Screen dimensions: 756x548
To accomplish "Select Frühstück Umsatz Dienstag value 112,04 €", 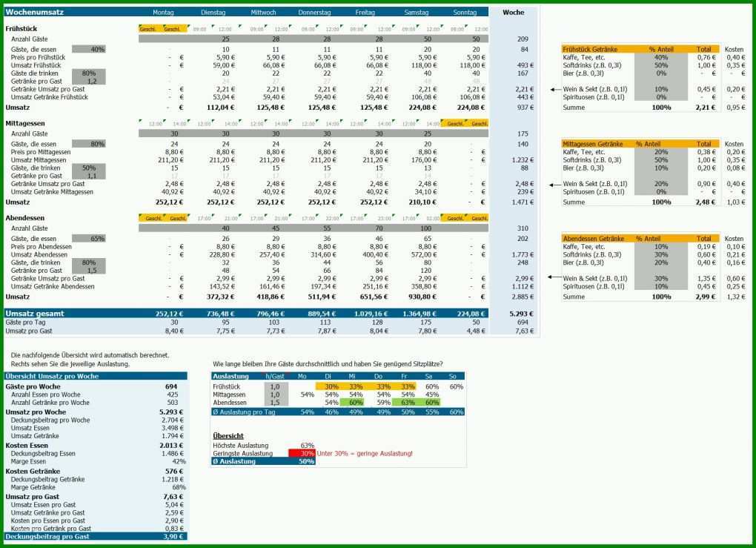I will pos(220,107).
